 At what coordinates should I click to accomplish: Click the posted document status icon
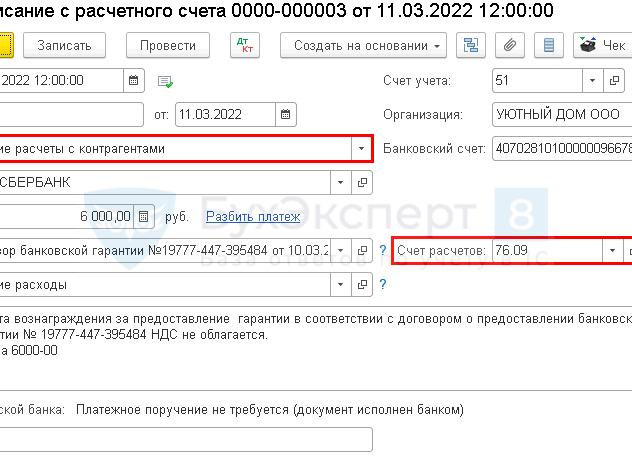pyautogui.click(x=165, y=82)
